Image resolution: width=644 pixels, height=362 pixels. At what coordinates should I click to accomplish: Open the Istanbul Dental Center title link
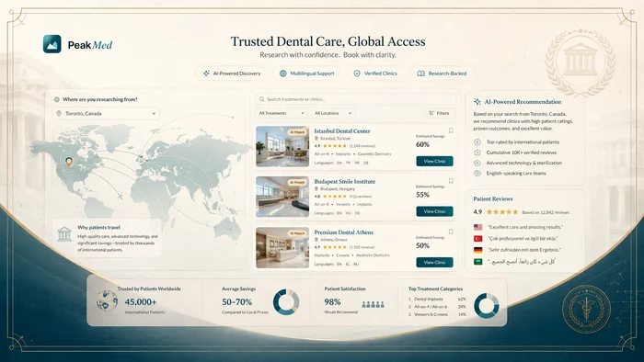[342, 131]
